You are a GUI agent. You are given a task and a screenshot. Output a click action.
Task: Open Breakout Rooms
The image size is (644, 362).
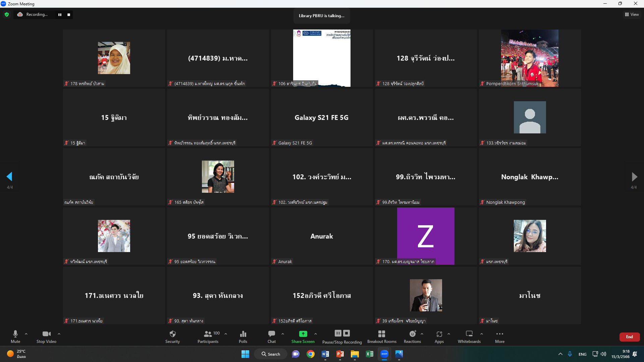(381, 334)
